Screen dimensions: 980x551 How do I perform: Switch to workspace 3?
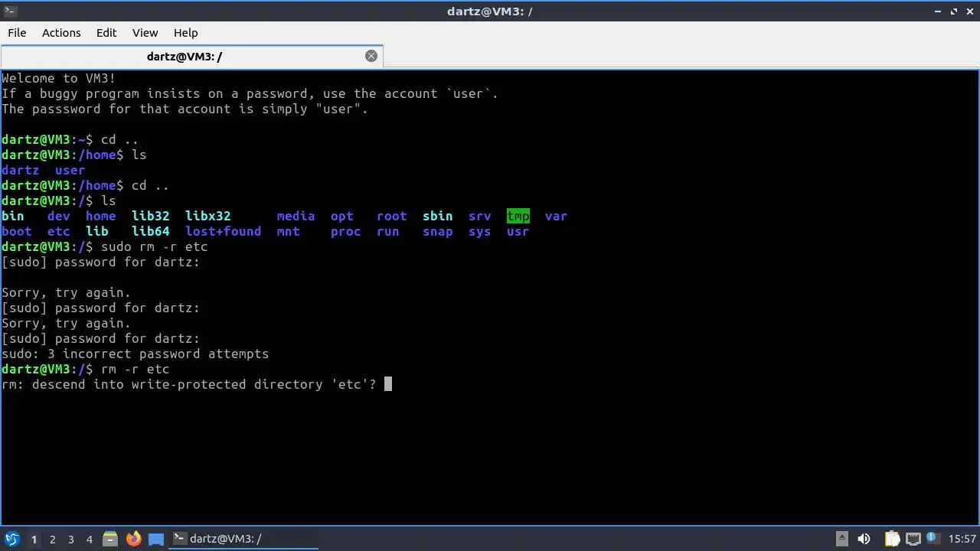tap(70, 539)
